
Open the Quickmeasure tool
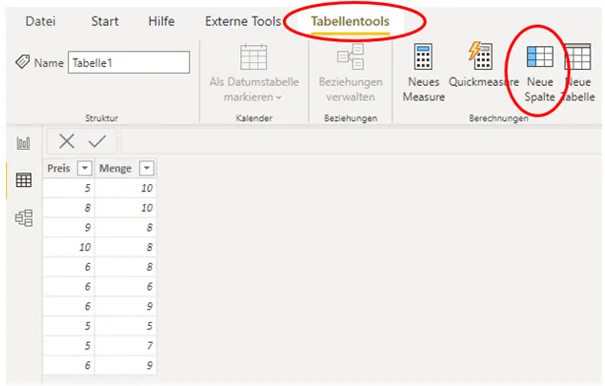(x=483, y=65)
